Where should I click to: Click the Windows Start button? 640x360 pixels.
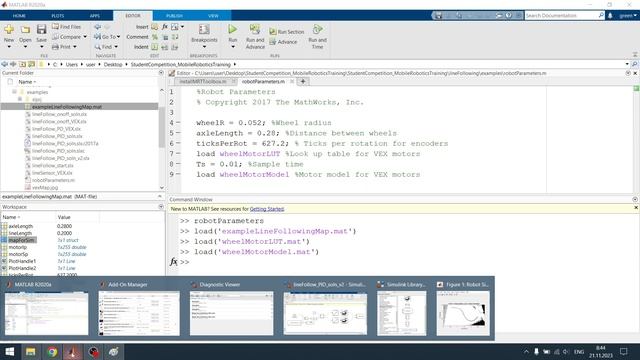(x=10, y=351)
